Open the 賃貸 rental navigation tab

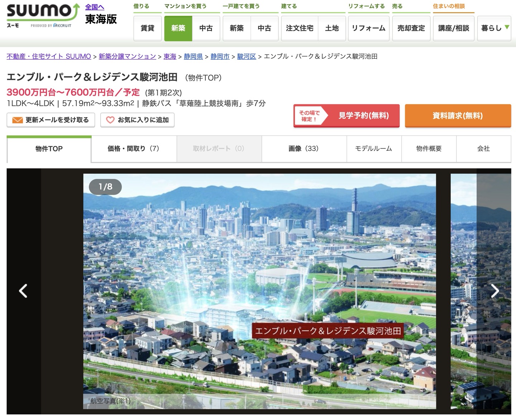(x=147, y=28)
